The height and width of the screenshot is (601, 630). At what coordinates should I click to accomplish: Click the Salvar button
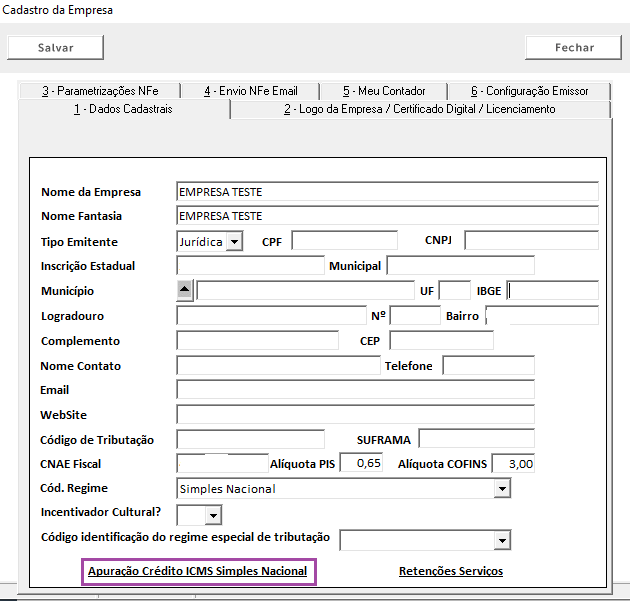click(x=55, y=48)
